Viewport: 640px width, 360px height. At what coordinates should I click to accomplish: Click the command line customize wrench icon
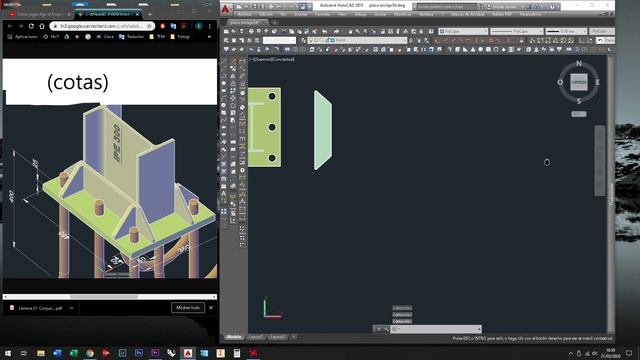(x=386, y=329)
